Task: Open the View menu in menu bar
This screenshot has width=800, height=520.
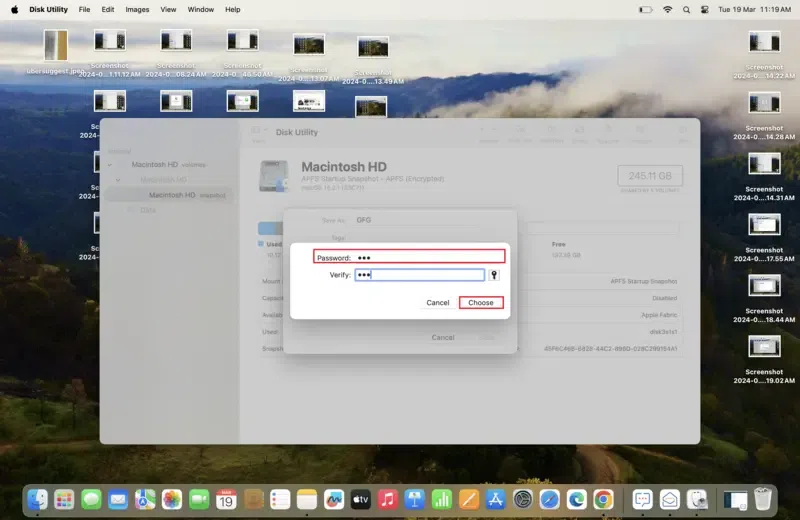Action: pyautogui.click(x=168, y=9)
